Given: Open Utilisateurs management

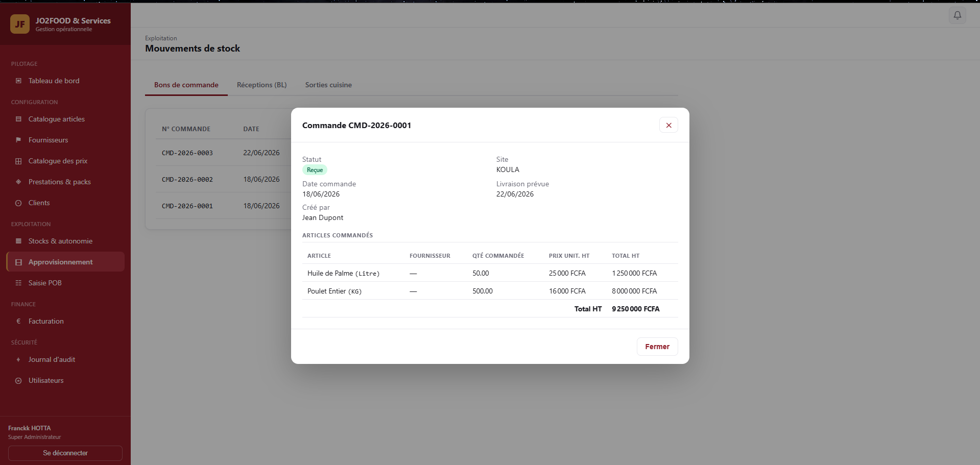Looking at the screenshot, I should click(65, 380).
